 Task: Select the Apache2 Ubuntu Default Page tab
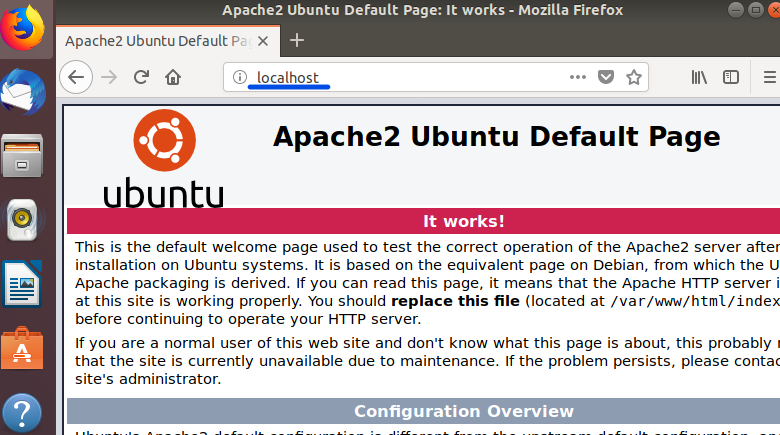pos(168,41)
